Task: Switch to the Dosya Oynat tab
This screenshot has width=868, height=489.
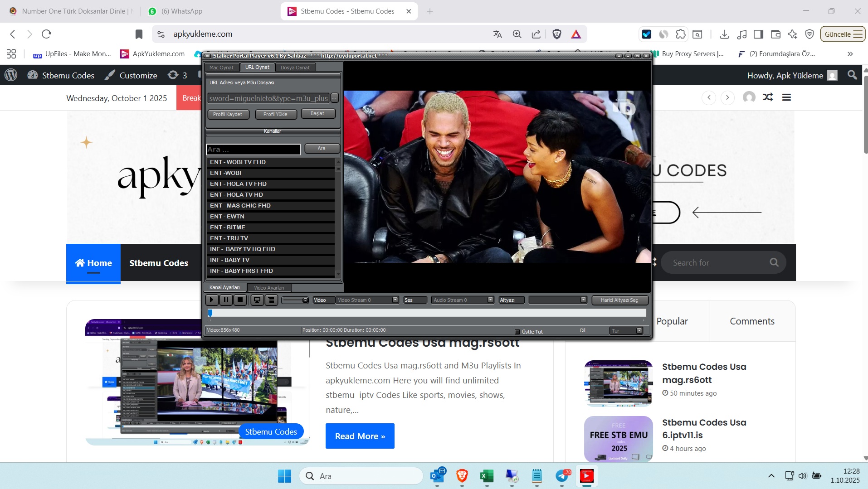Action: (295, 68)
